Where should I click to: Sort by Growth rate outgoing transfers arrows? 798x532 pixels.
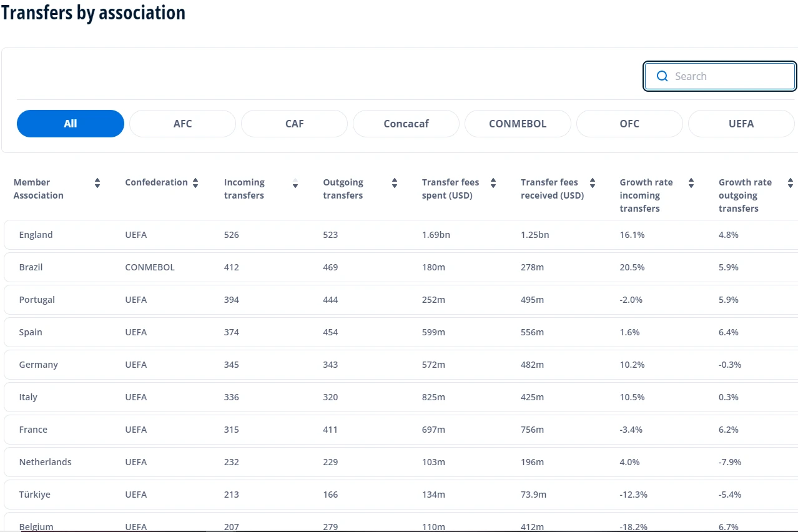click(x=790, y=183)
